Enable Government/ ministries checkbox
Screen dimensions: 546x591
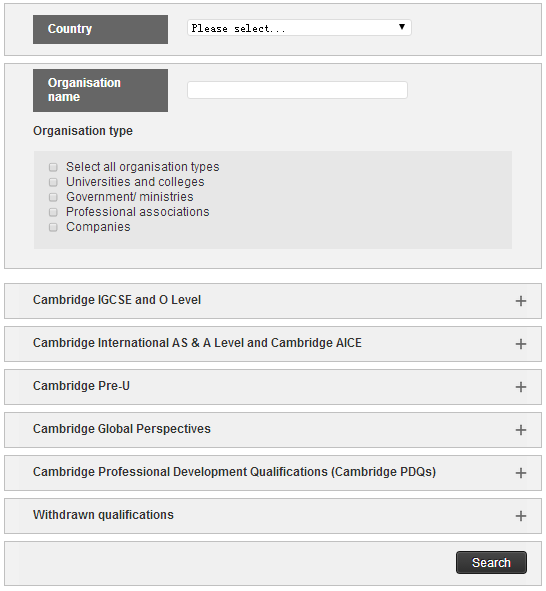53,197
